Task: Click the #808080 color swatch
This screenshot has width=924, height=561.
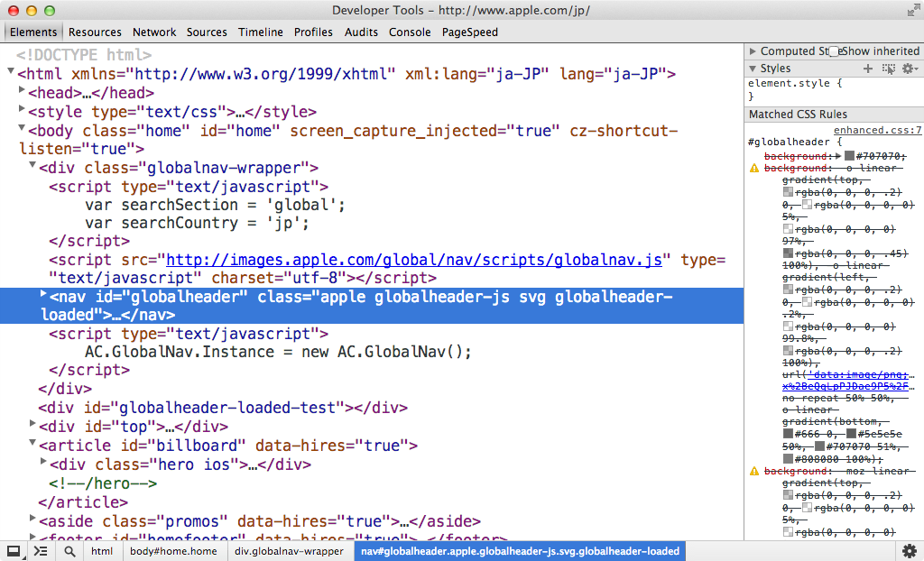Action: pos(788,458)
